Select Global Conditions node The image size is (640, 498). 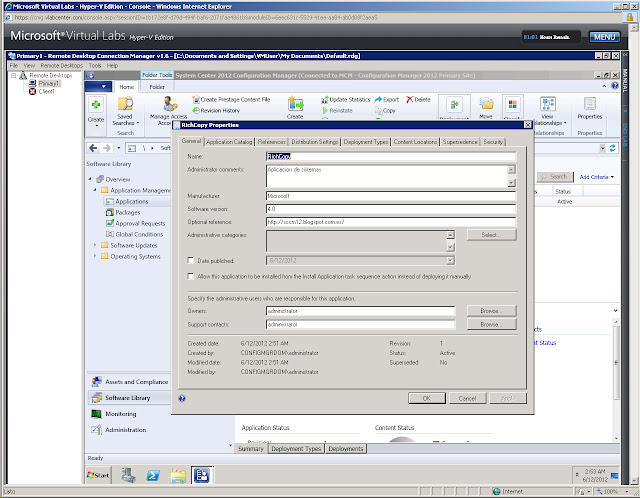tap(134, 234)
